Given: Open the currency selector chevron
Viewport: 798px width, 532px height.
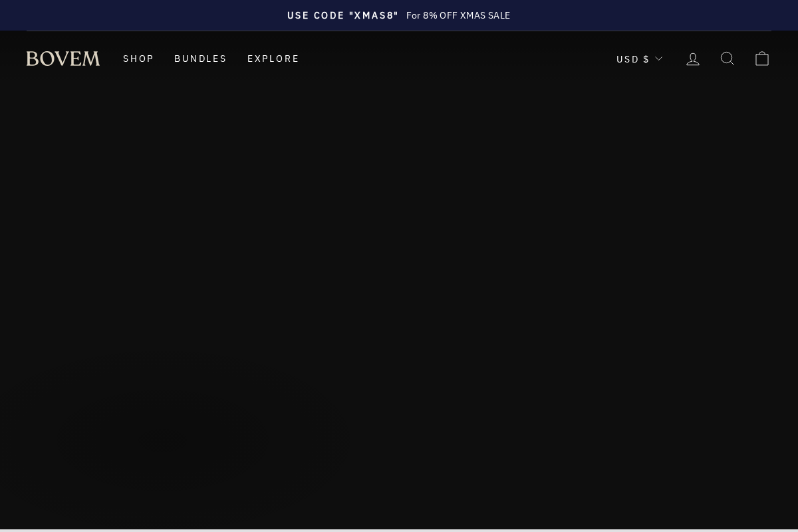Looking at the screenshot, I should point(658,59).
